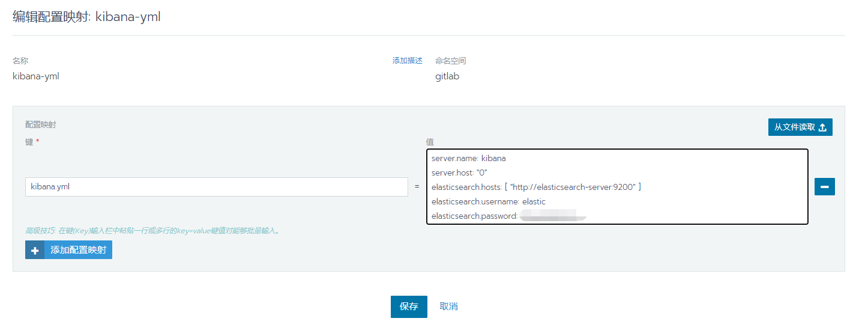The height and width of the screenshot is (336, 868).
Task: Click the elasticsearch.password line
Action: pyautogui.click(x=474, y=216)
